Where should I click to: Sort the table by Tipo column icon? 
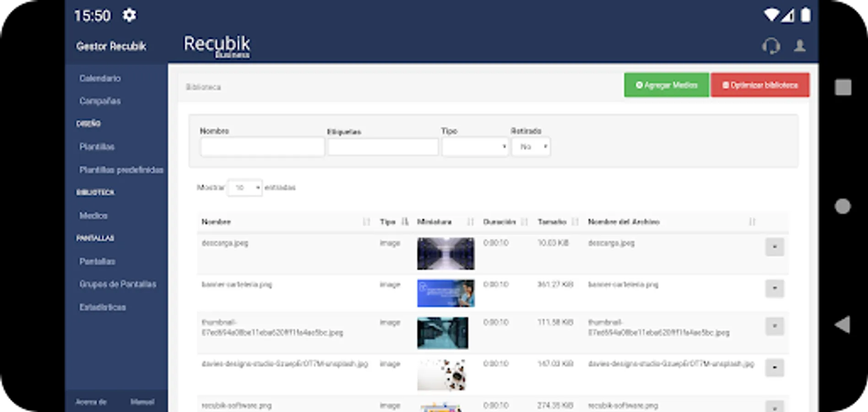[x=405, y=222]
